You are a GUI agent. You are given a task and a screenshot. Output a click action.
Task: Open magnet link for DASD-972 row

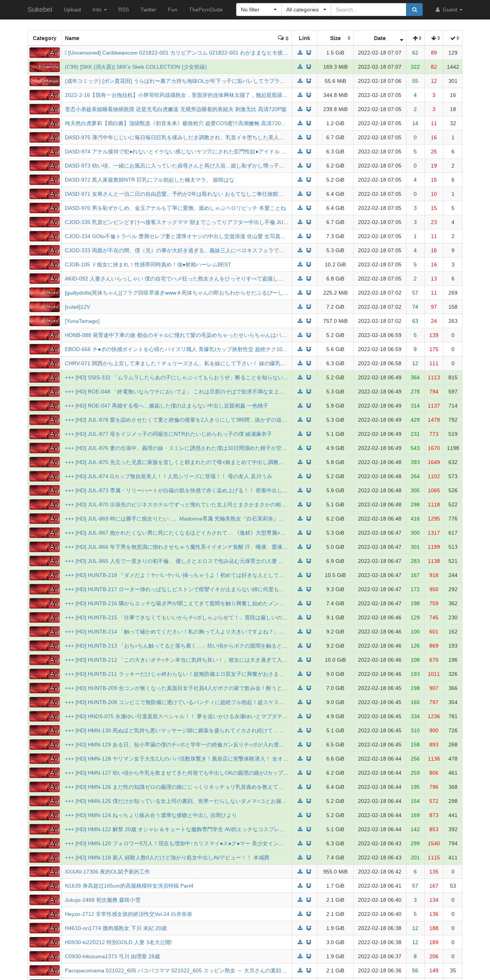(x=309, y=180)
